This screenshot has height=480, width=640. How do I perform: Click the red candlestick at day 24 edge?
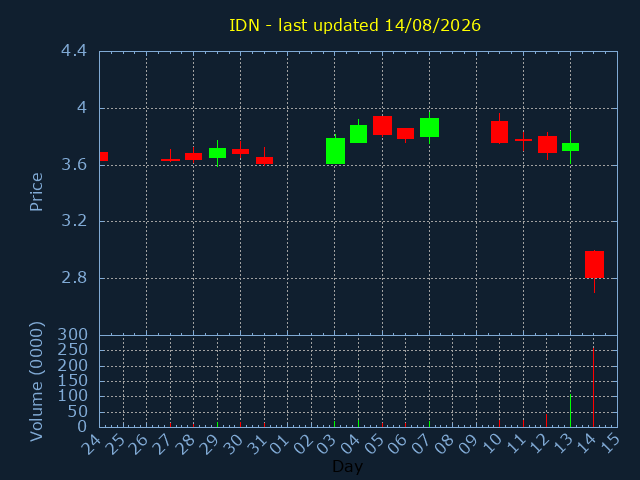click(104, 156)
